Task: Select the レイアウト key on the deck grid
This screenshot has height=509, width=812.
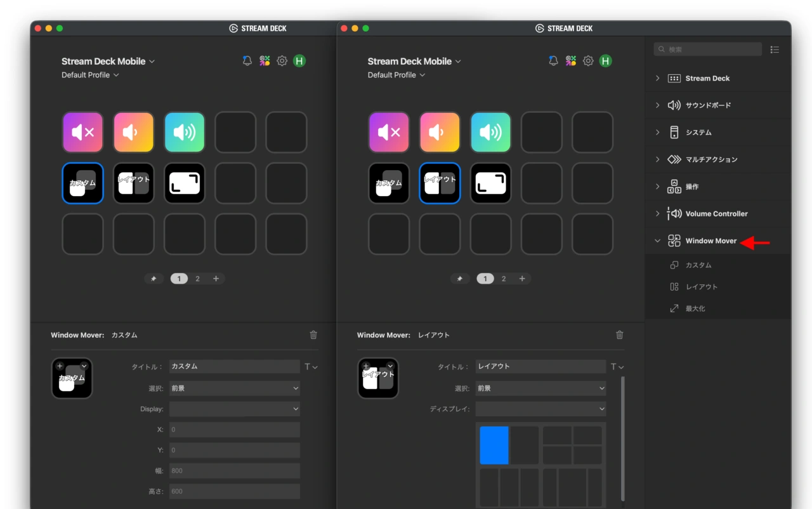Action: click(x=133, y=183)
